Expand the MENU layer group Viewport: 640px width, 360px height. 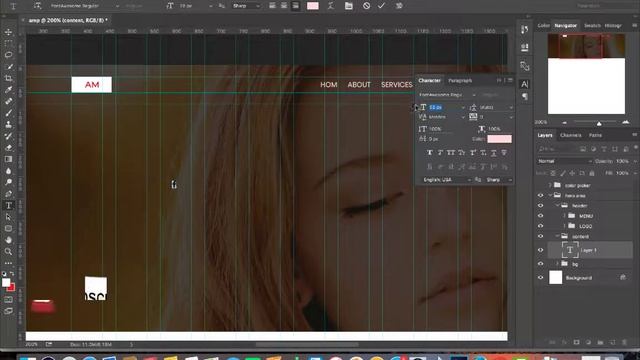564,216
